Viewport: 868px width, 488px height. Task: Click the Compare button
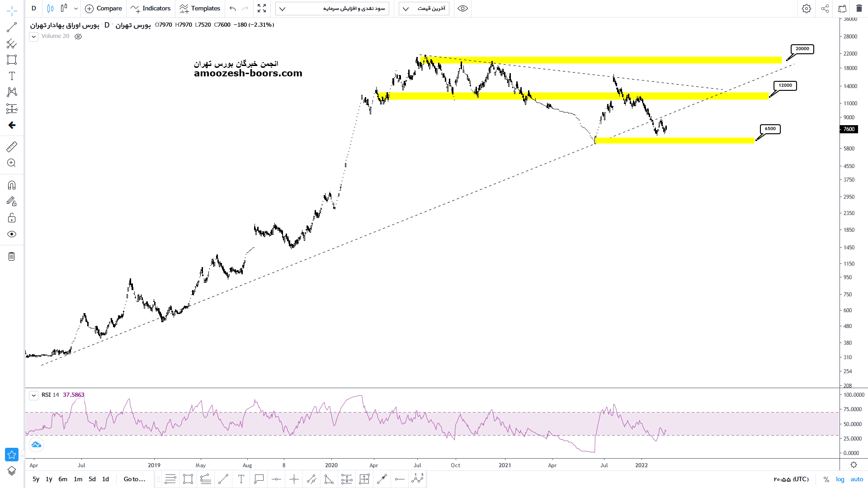click(104, 9)
